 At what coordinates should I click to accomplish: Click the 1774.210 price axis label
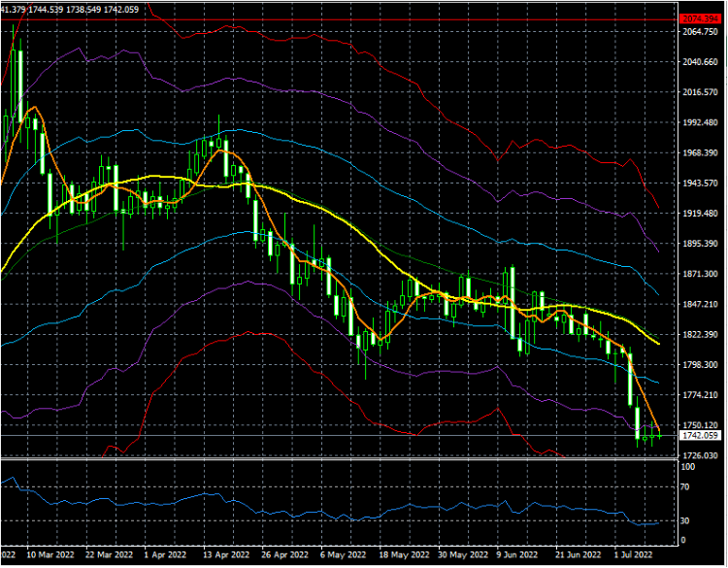pyautogui.click(x=700, y=395)
